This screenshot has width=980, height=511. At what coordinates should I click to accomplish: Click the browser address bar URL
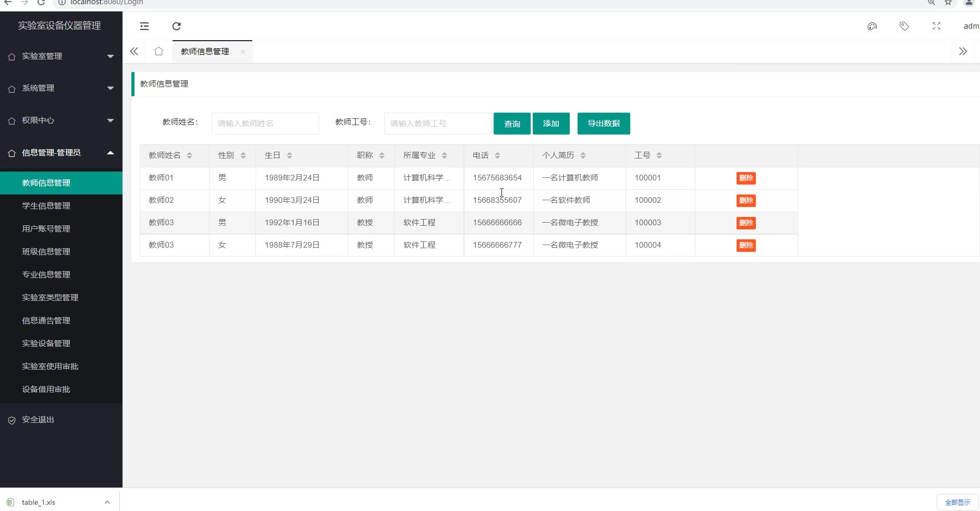(x=107, y=2)
